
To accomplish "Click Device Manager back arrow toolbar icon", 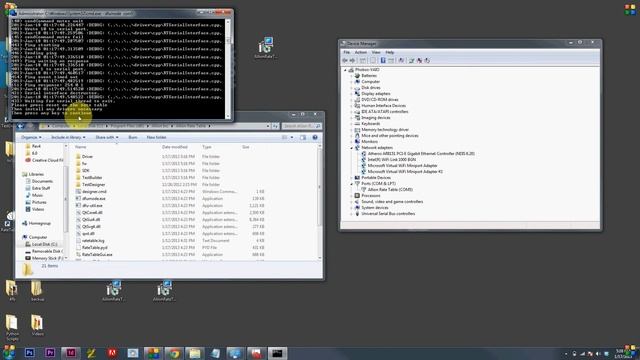I will tap(345, 60).
